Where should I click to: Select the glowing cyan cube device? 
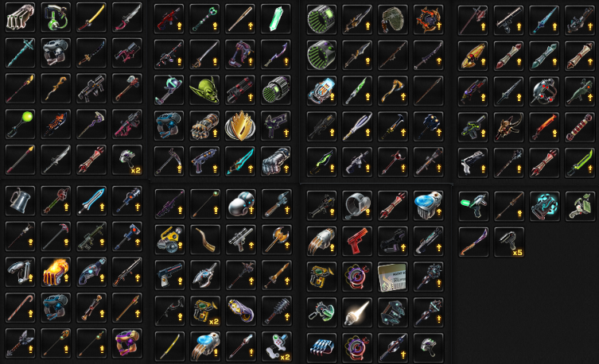[545, 207]
